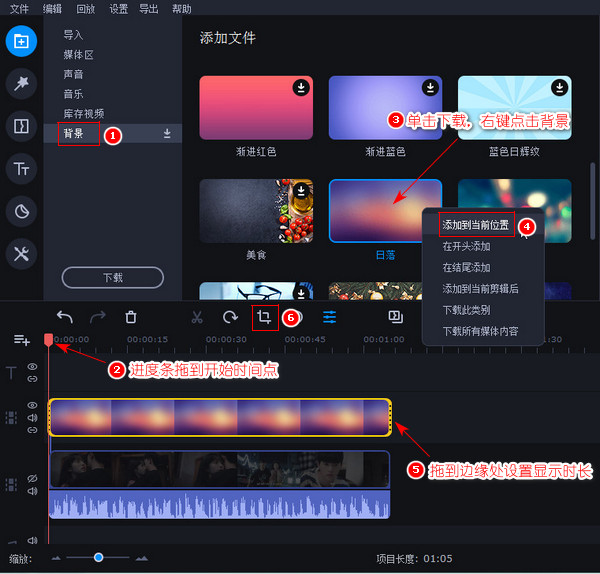This screenshot has height=574, width=600.
Task: Open the Transitions tab in sidebar
Action: 21,126
